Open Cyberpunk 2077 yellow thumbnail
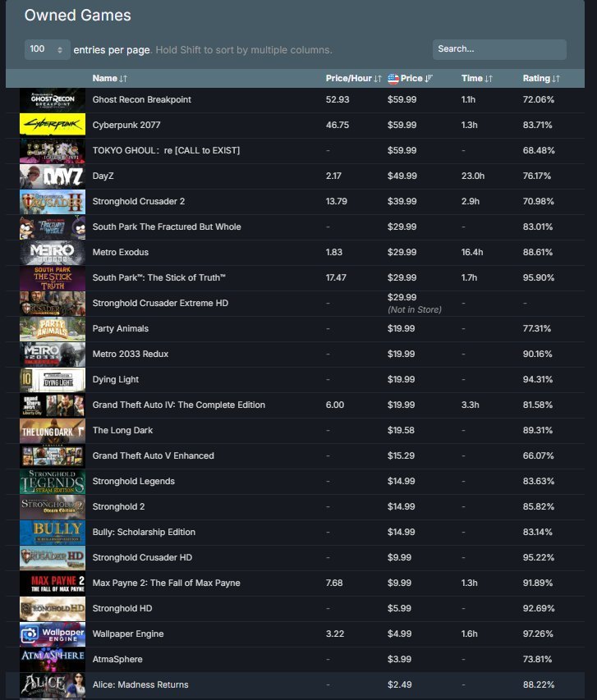Screen dimensions: 597x700 tap(53, 125)
